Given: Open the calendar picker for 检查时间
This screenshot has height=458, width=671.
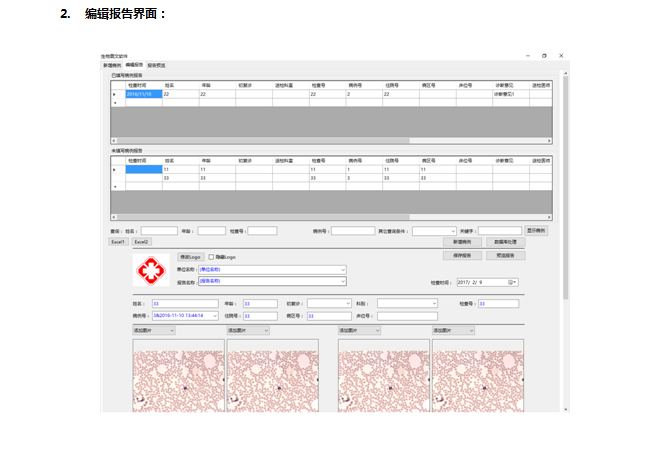Looking at the screenshot, I should [x=513, y=283].
